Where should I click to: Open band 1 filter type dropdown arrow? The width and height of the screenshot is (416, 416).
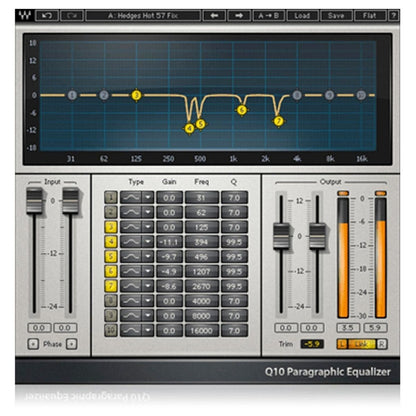pos(148,197)
